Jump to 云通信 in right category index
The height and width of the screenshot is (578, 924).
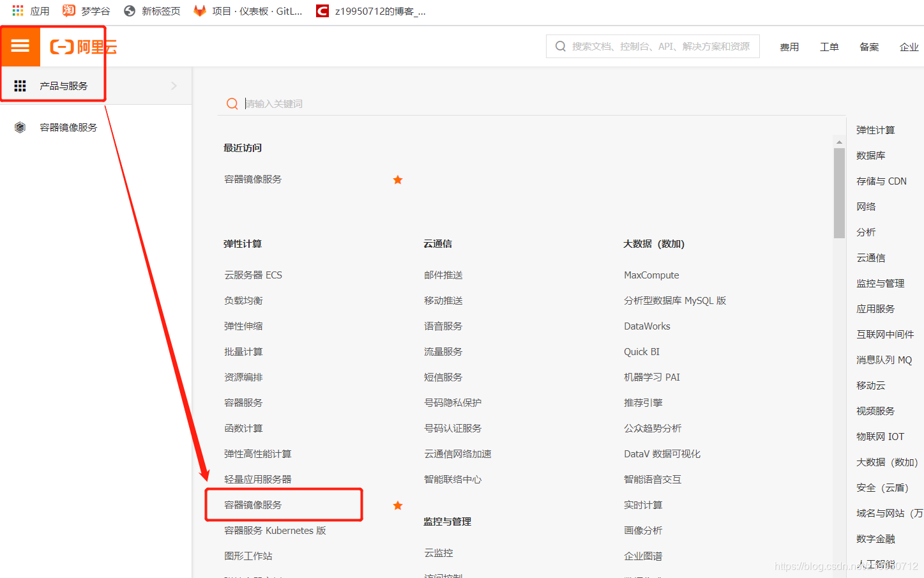[x=871, y=258]
